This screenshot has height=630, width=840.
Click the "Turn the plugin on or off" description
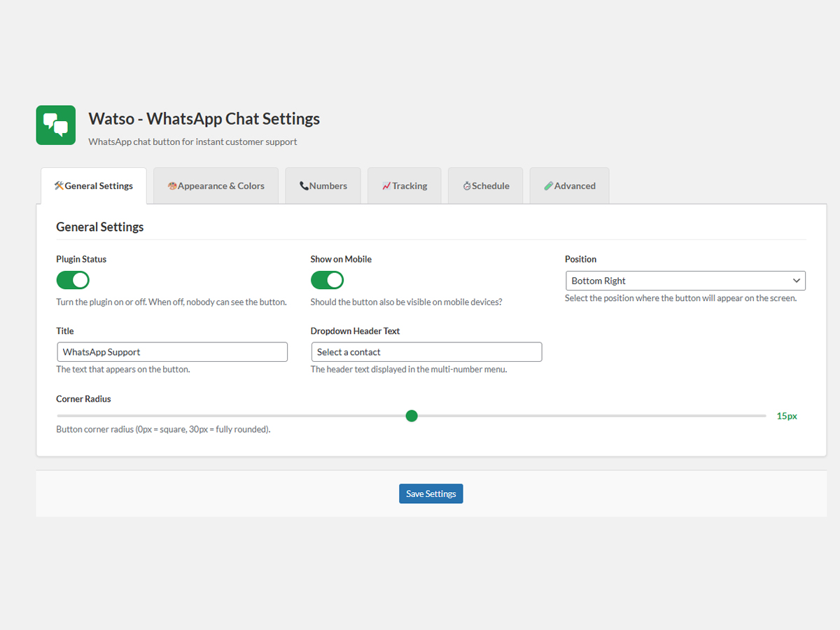[x=171, y=302]
